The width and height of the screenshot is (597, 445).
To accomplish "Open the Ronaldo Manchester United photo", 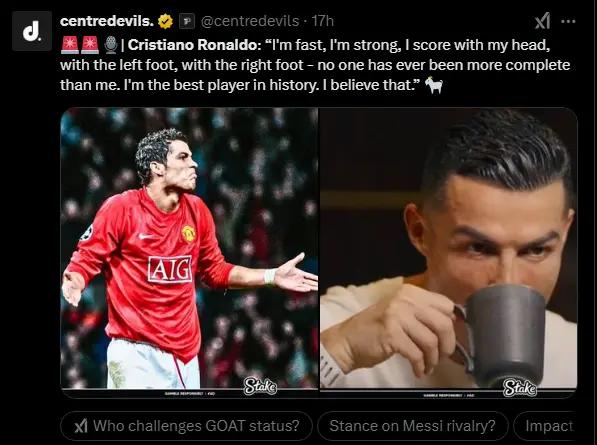I will [x=189, y=252].
